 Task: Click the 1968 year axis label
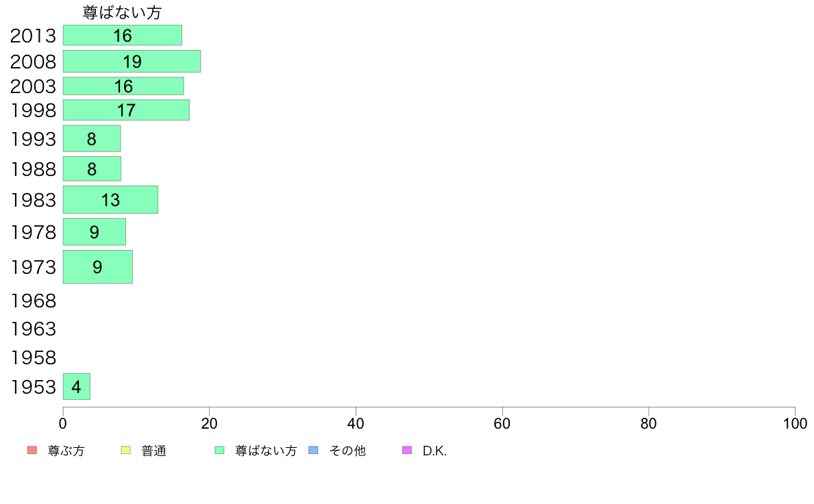pyautogui.click(x=33, y=301)
